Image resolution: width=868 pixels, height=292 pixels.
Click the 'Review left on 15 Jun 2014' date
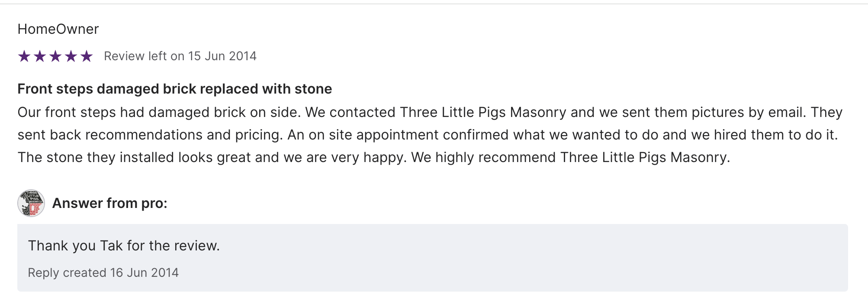[x=180, y=56]
